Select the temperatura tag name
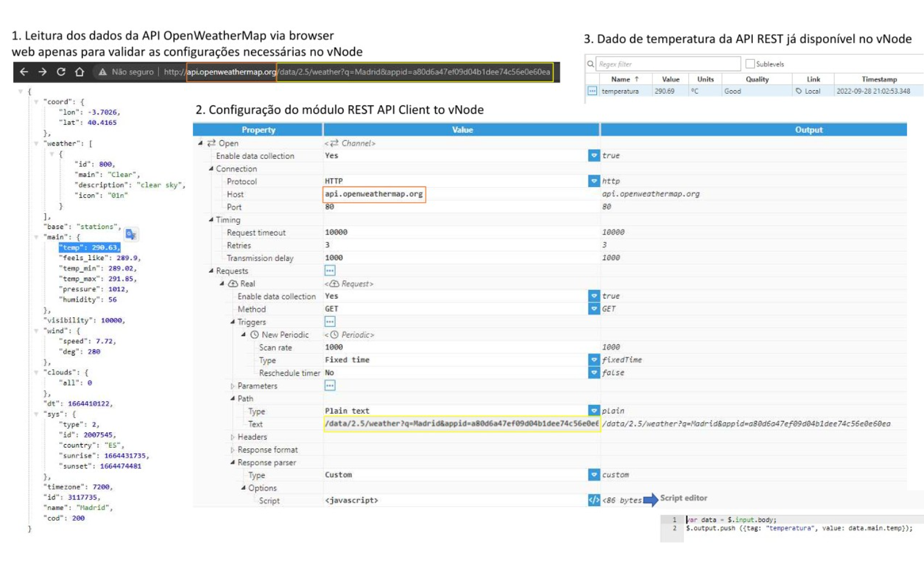The height and width of the screenshot is (561, 924). pyautogui.click(x=620, y=91)
